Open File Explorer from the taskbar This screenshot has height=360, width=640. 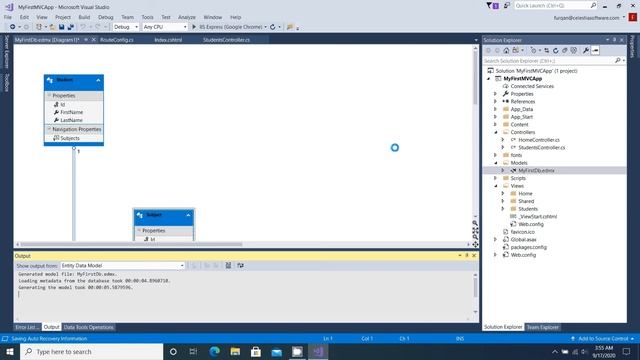pos(235,351)
